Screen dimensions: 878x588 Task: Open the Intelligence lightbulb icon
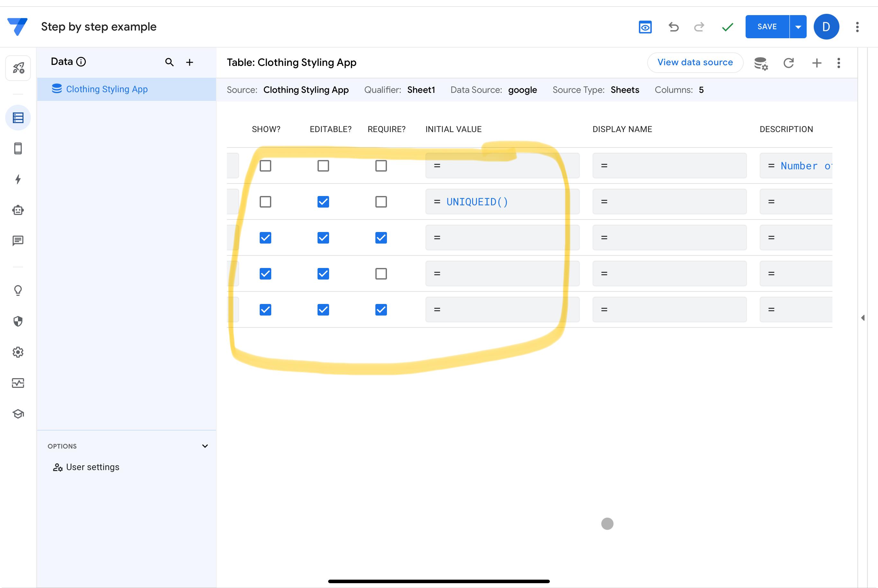[18, 290]
